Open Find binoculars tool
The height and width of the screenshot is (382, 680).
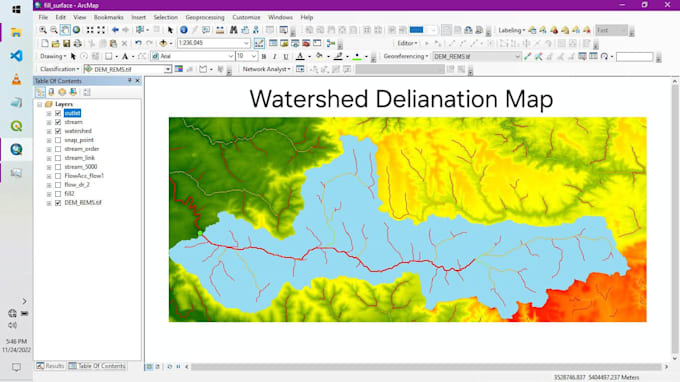[233, 30]
